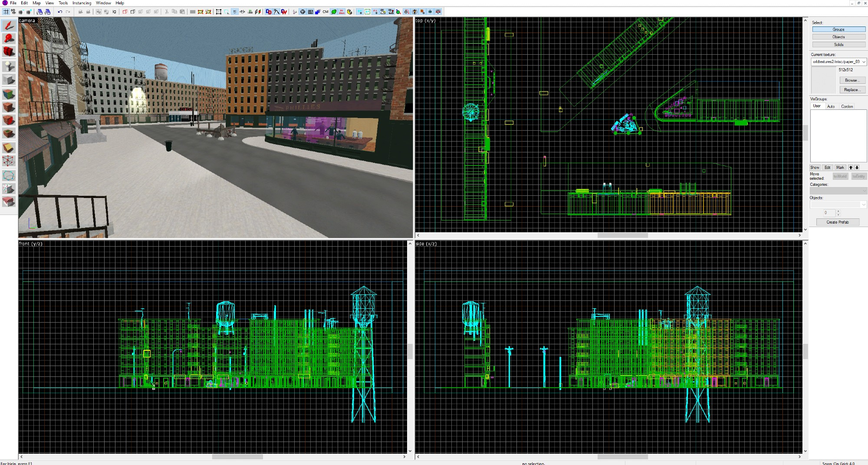Viewport: 868px width, 465px height.
Task: Select the red arrow Selection tool
Action: coord(9,26)
